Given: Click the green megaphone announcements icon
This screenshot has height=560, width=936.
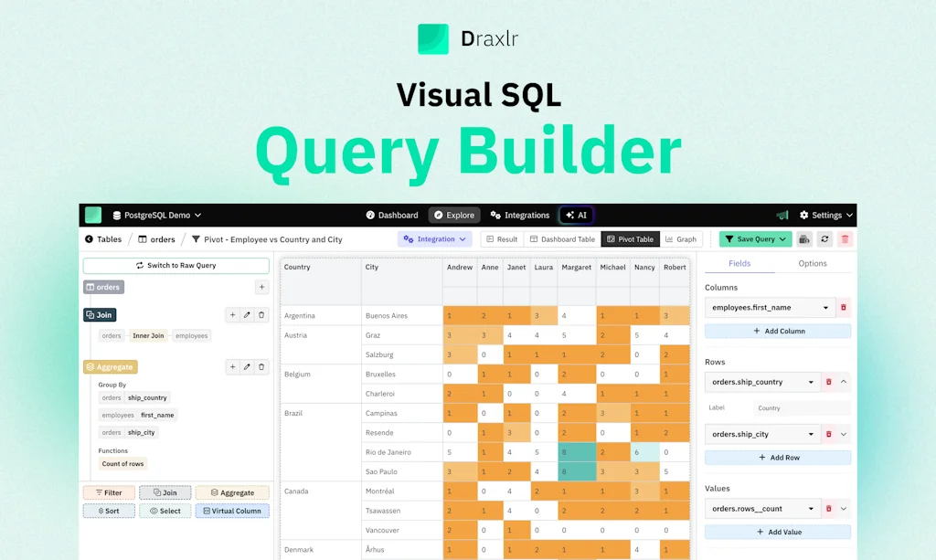Looking at the screenshot, I should tap(782, 215).
